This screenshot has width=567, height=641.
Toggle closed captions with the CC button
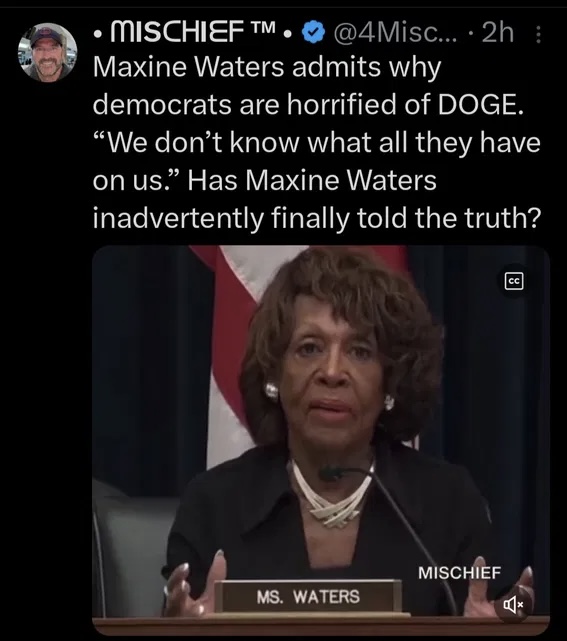[x=514, y=281]
